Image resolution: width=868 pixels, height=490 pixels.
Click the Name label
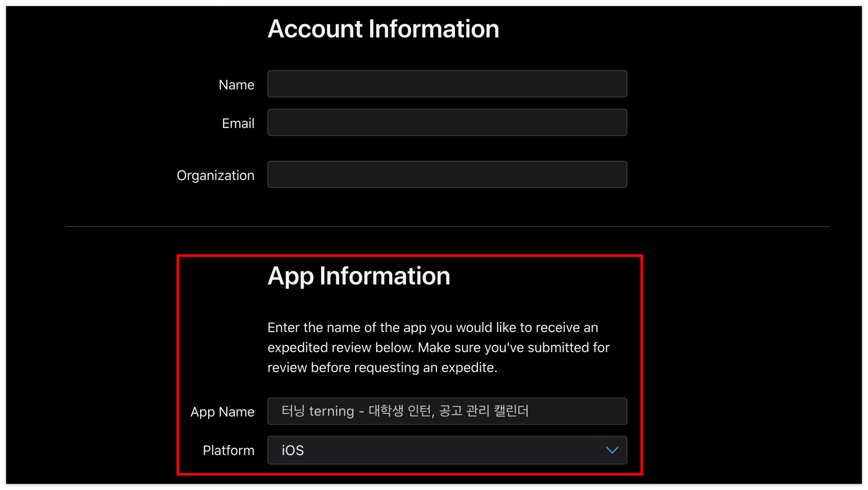point(237,85)
